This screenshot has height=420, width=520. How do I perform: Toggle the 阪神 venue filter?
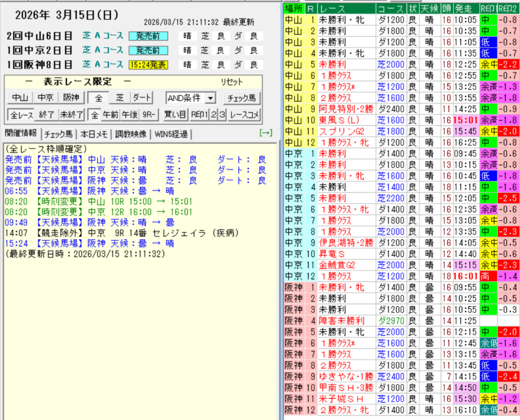click(71, 98)
